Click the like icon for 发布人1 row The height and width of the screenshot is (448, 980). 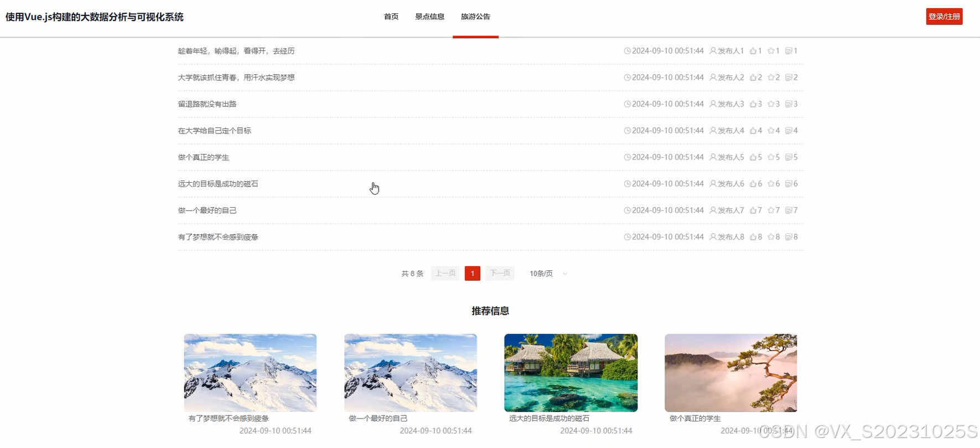(x=753, y=51)
